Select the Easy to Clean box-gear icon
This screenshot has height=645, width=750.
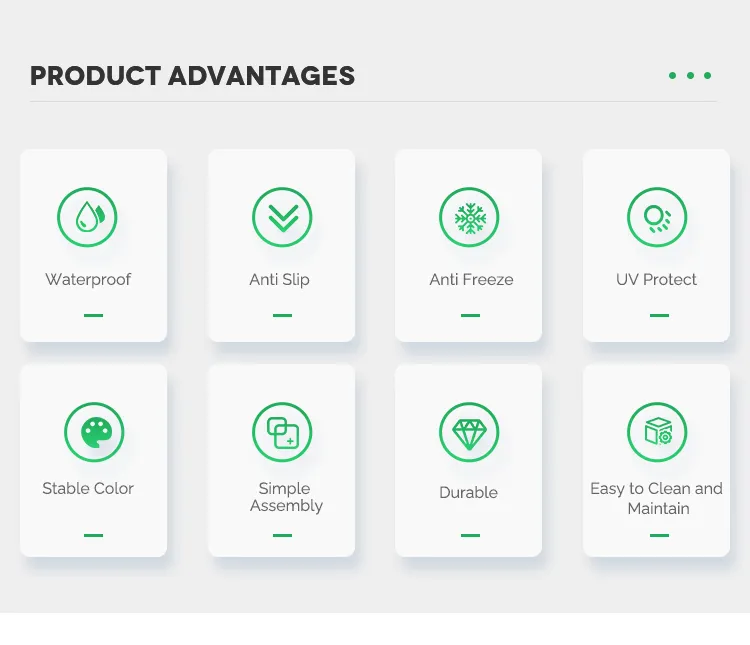point(657,433)
